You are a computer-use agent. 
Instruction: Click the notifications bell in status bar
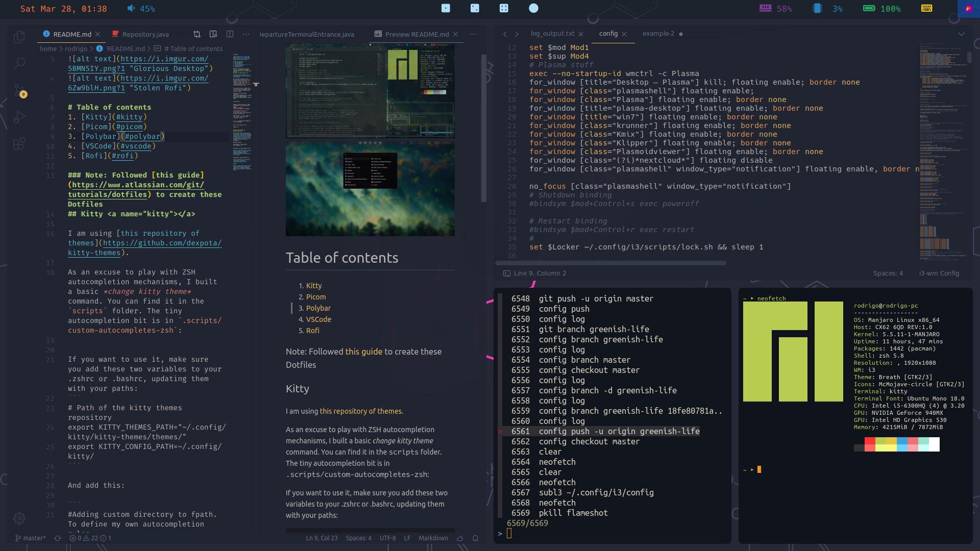[x=475, y=538]
